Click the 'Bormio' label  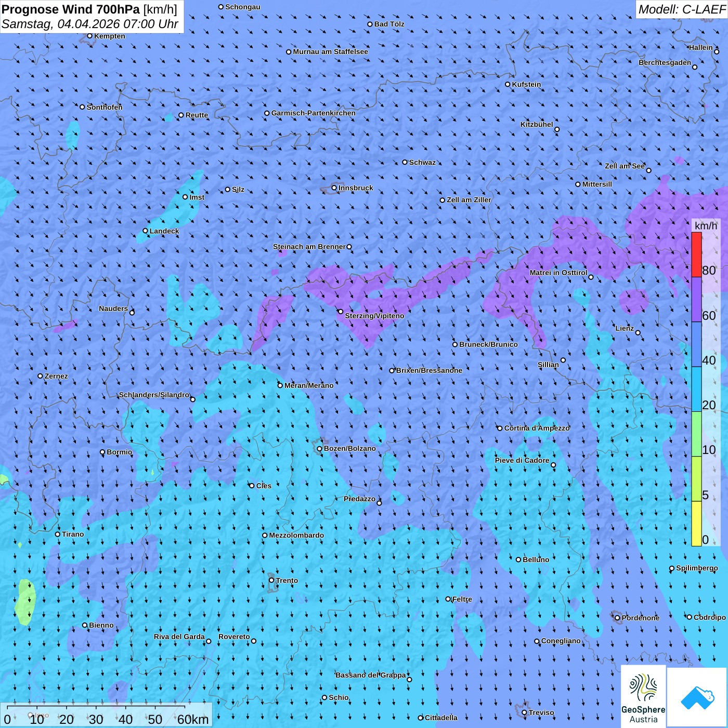[x=120, y=452]
